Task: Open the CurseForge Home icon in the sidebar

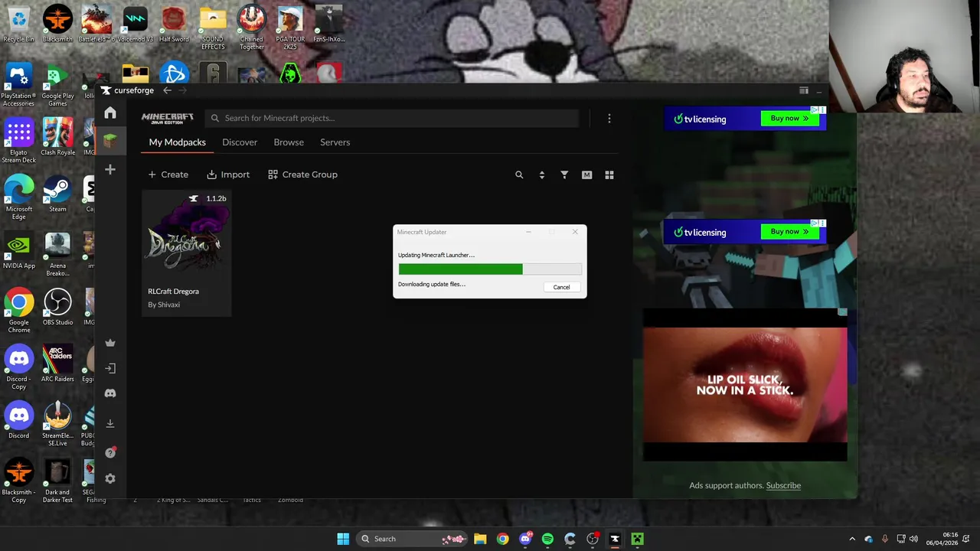Action: pyautogui.click(x=110, y=113)
